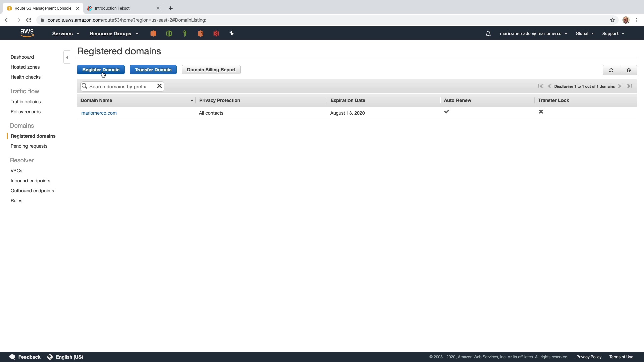The width and height of the screenshot is (644, 362).
Task: Open the mariomerco.com domain link
Action: tap(99, 113)
